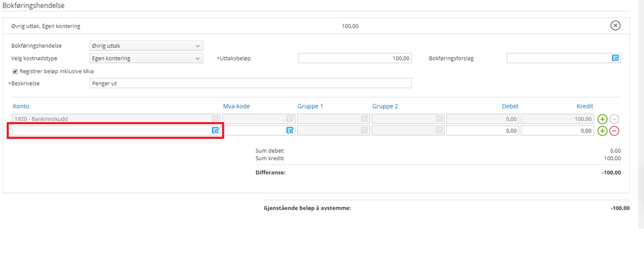Click the Konto column header
The height and width of the screenshot is (271, 644).
21,106
